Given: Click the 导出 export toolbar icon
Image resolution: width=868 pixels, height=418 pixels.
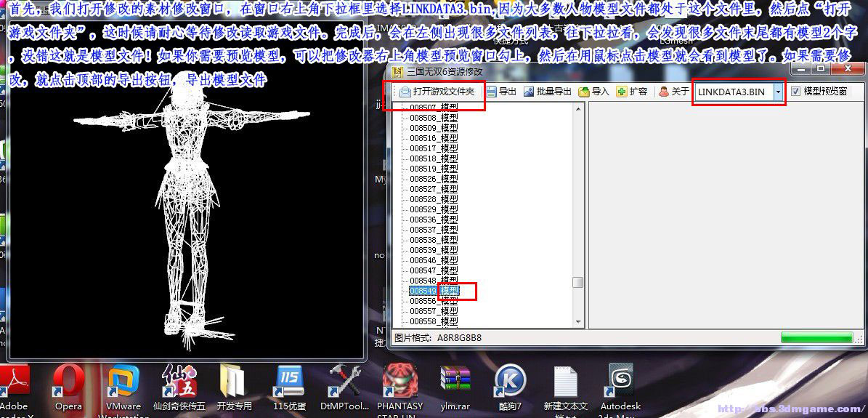Looking at the screenshot, I should point(501,92).
